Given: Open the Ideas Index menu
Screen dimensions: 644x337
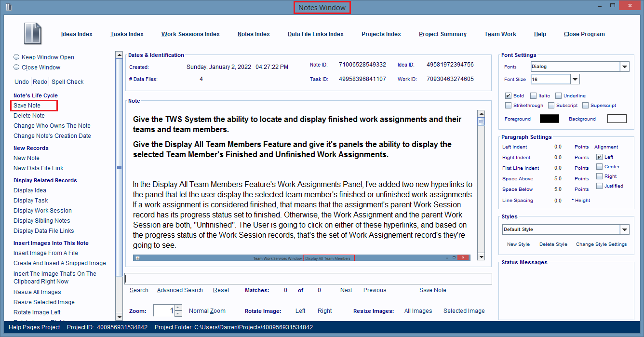Looking at the screenshot, I should [x=77, y=34].
